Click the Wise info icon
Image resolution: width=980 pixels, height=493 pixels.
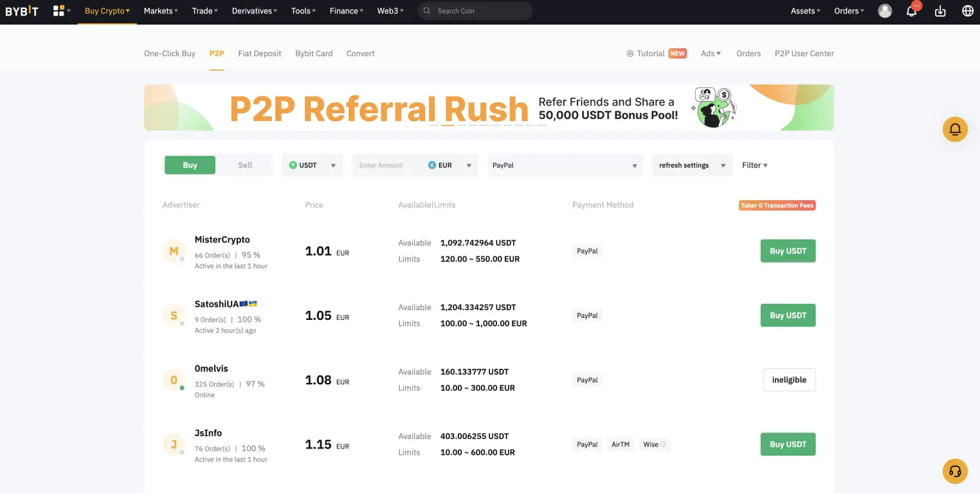[x=664, y=444]
